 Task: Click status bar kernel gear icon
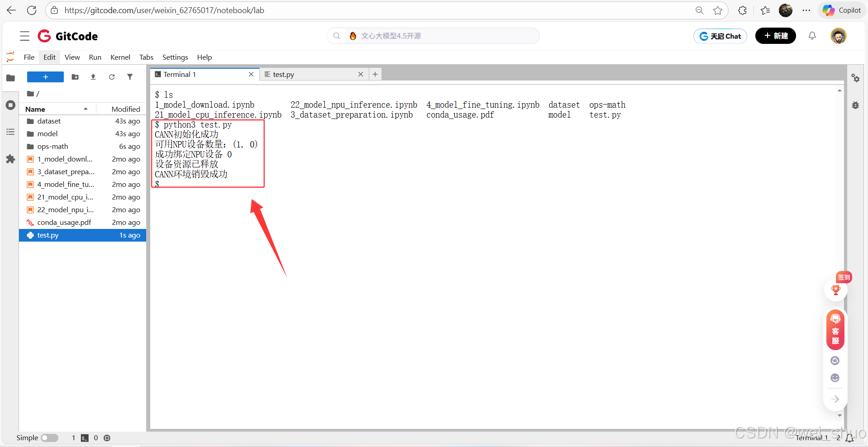coord(107,437)
